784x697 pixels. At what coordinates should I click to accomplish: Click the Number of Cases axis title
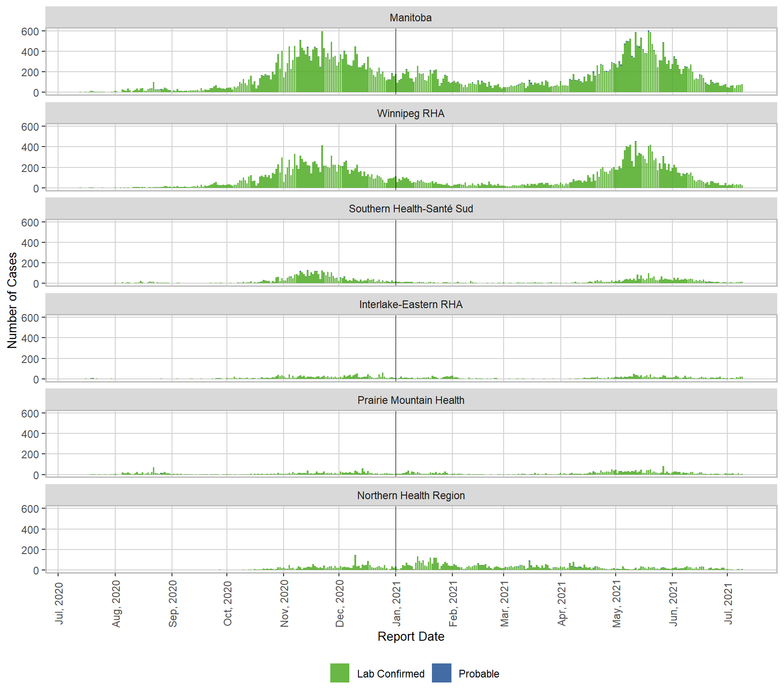tap(12, 300)
